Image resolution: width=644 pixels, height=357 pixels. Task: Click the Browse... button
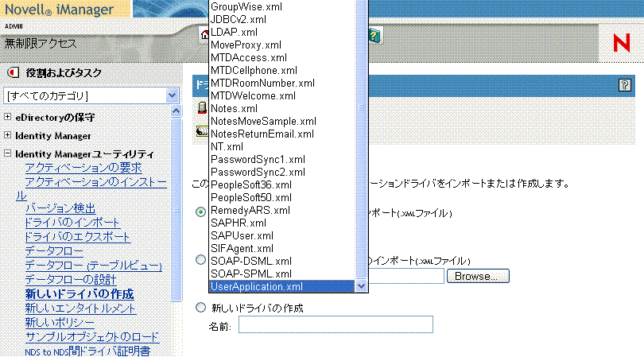[478, 276]
